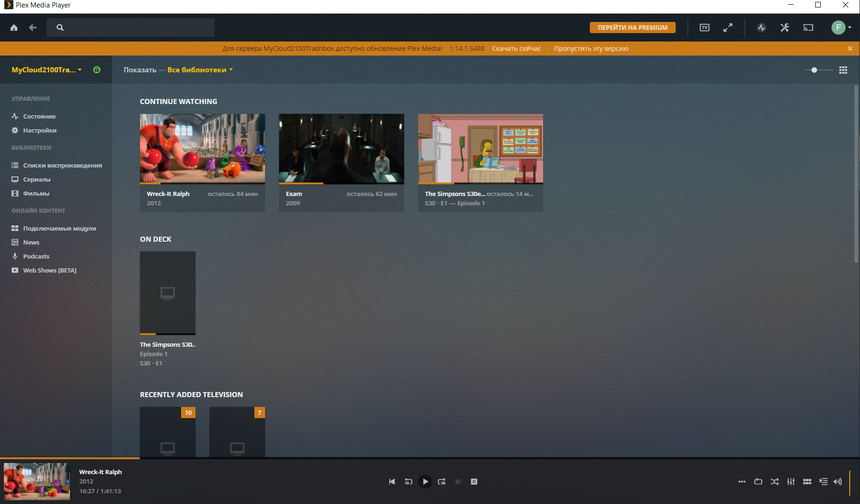The height and width of the screenshot is (504, 860).
Task: Click the green secure connection lock icon
Action: point(97,70)
